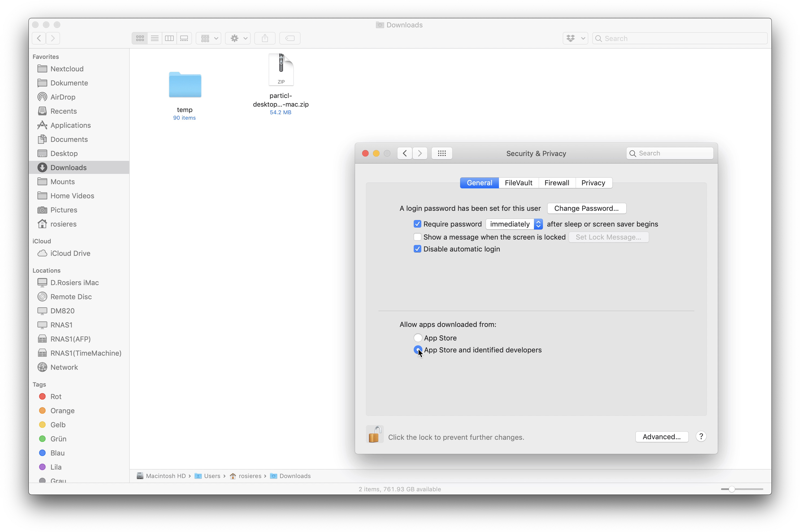Open the Show All preferences grid

coord(442,153)
